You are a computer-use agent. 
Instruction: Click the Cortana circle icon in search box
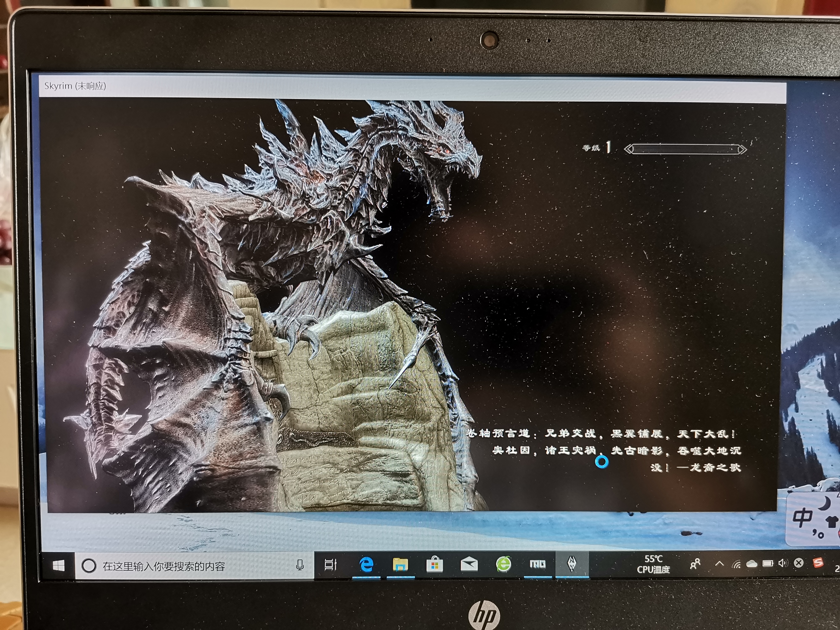(89, 566)
